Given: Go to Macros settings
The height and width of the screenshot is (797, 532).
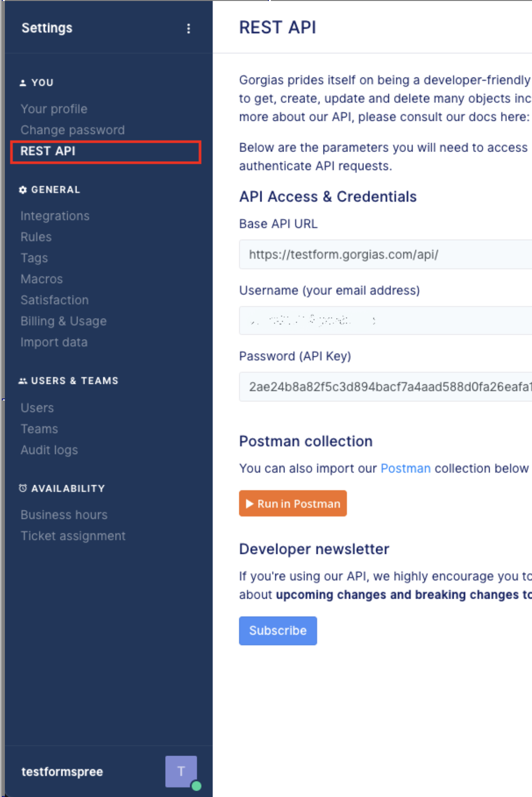Looking at the screenshot, I should pos(42,279).
